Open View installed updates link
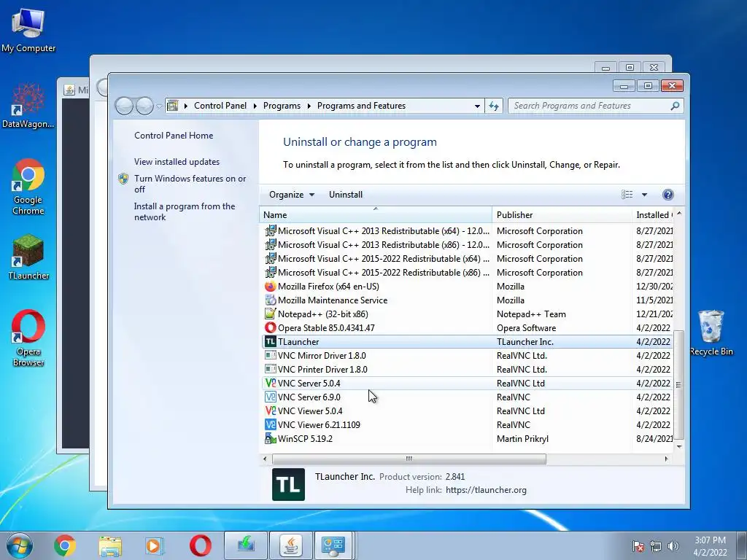747x560 pixels. 177,161
